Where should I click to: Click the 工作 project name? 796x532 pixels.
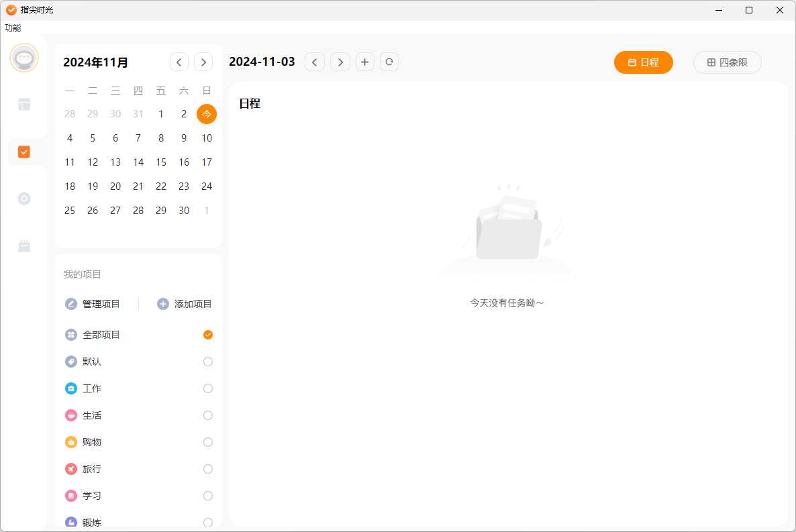[92, 388]
